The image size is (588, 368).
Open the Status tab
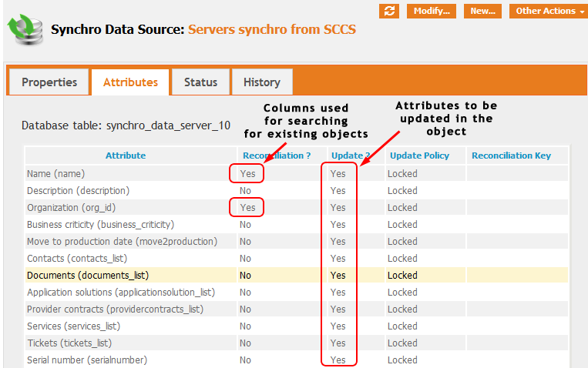(x=200, y=82)
